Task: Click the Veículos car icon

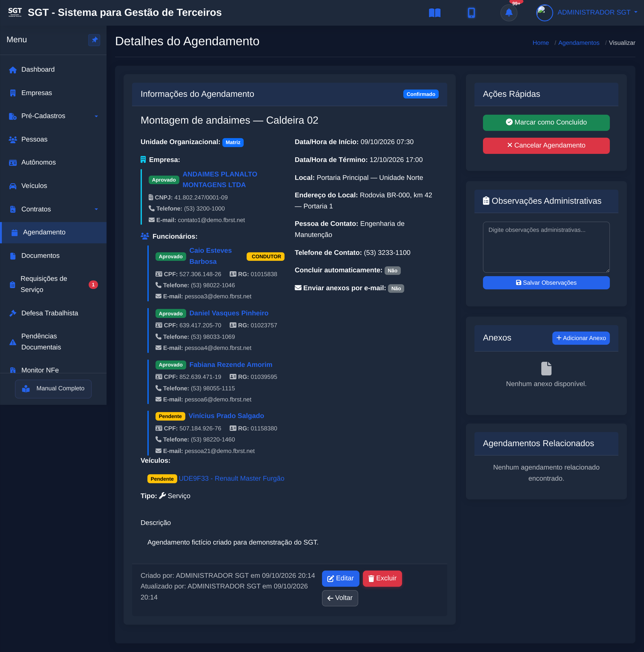Action: coord(13,186)
